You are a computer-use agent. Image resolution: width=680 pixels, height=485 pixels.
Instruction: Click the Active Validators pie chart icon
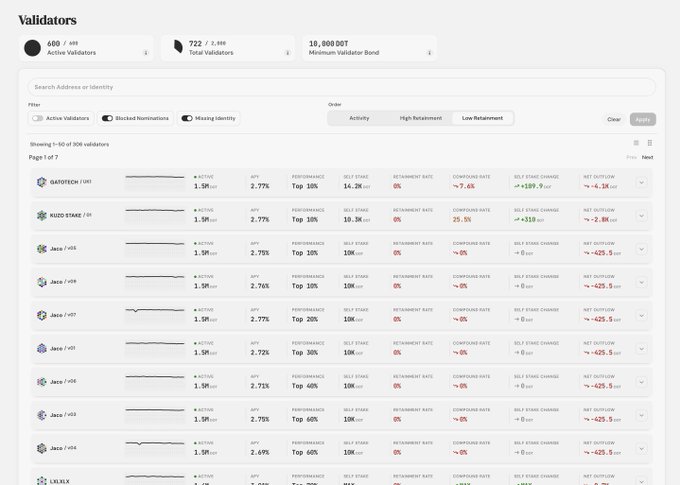[x=33, y=48]
